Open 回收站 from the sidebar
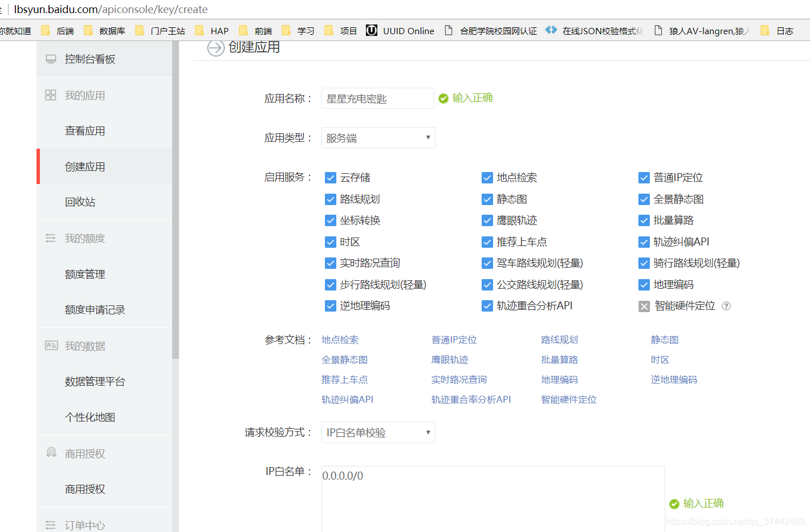 point(80,202)
